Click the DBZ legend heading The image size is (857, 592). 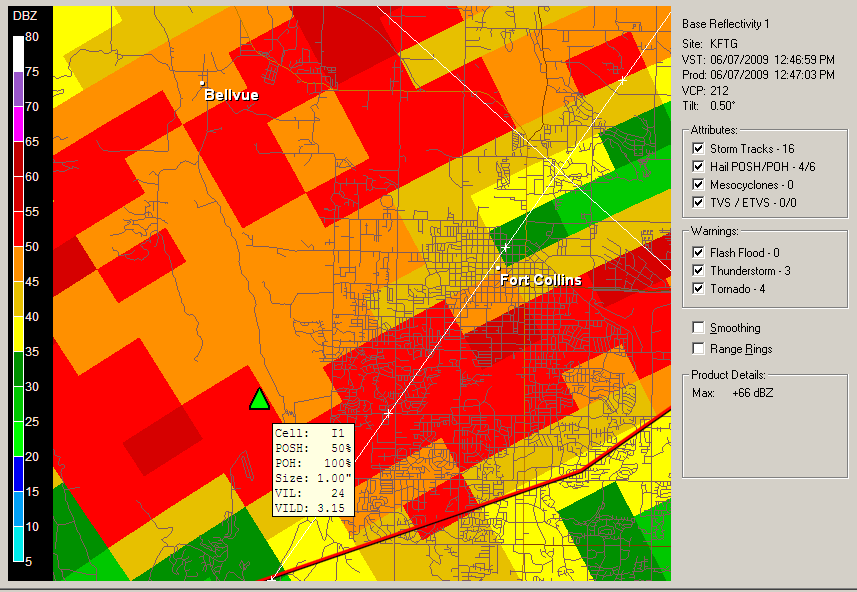[x=25, y=16]
